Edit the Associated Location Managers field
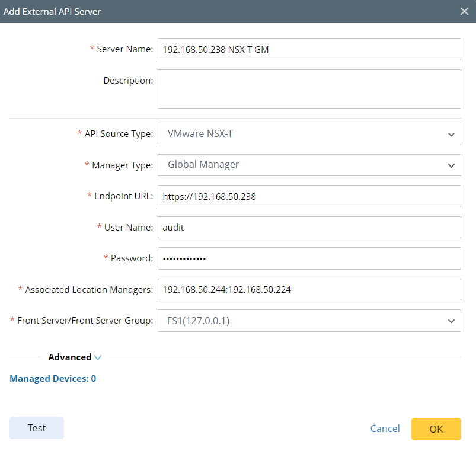 pos(309,290)
